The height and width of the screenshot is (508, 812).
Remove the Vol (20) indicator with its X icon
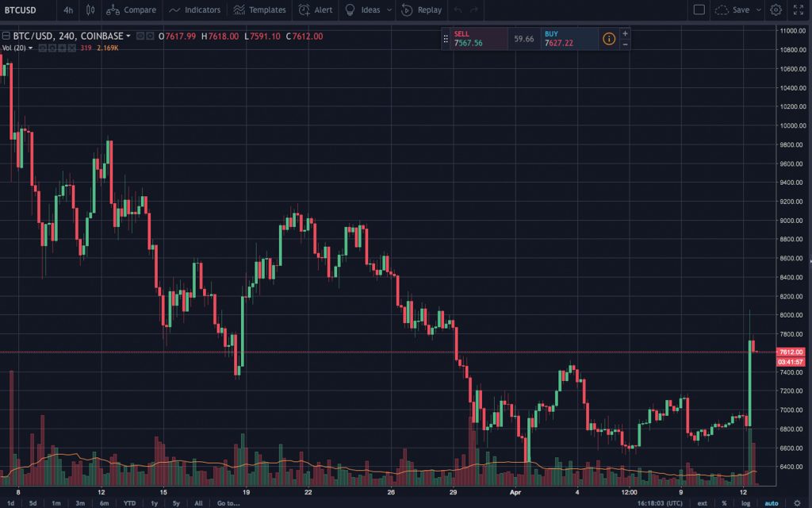coord(71,48)
